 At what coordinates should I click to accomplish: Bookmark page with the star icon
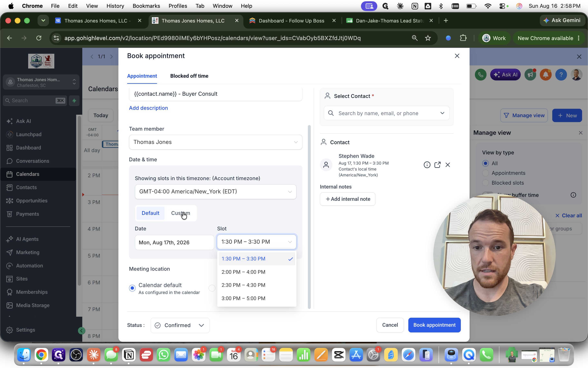pos(428,38)
